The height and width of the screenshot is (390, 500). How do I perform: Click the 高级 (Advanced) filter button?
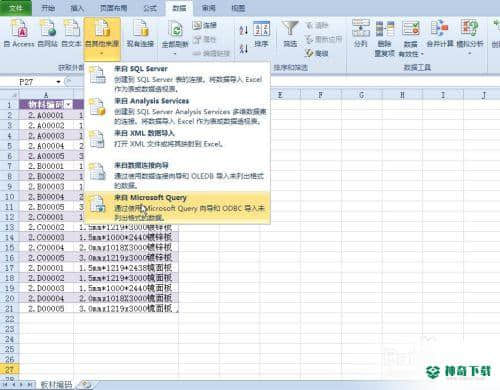click(x=317, y=53)
